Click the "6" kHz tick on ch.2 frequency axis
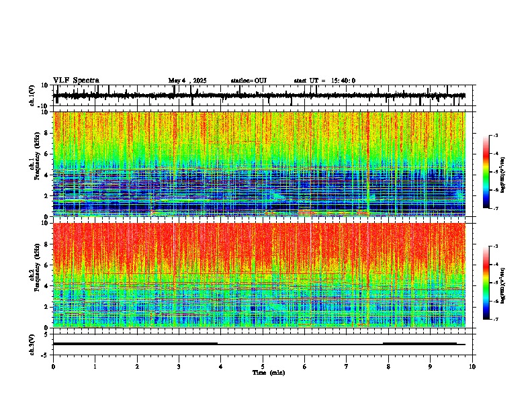Viewport: 532px width, 411px height. tap(46, 265)
